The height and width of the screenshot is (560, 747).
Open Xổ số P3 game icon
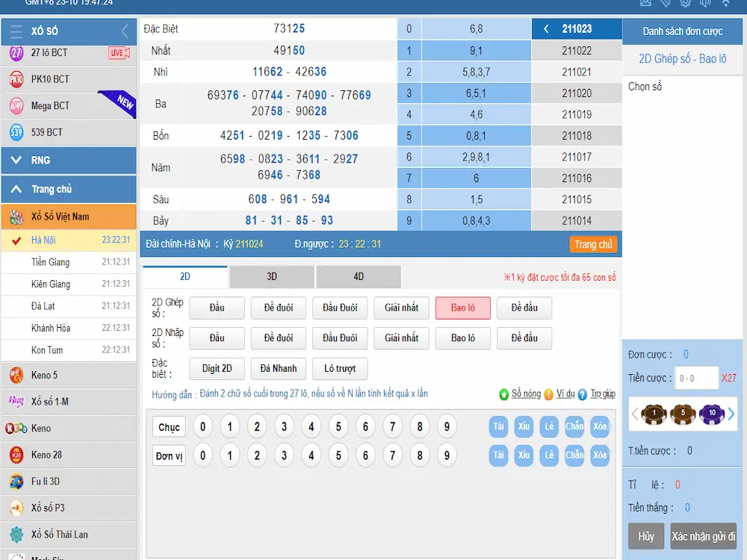(x=16, y=508)
